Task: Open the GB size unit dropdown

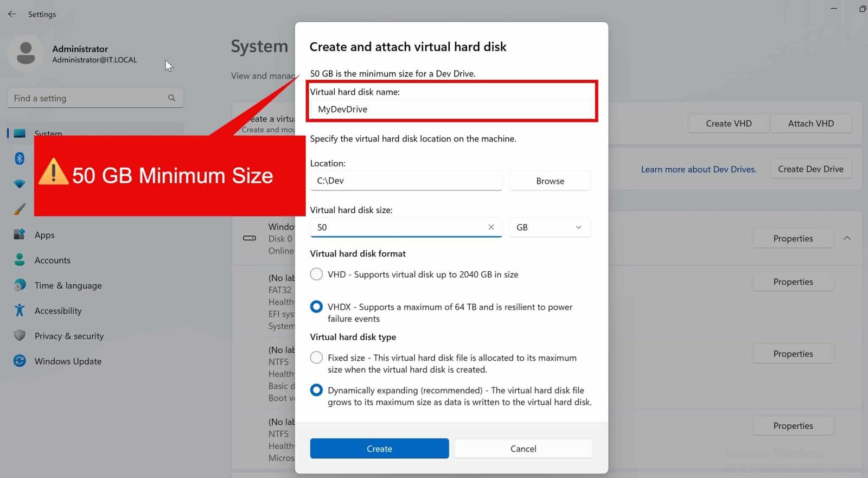Action: (x=550, y=227)
